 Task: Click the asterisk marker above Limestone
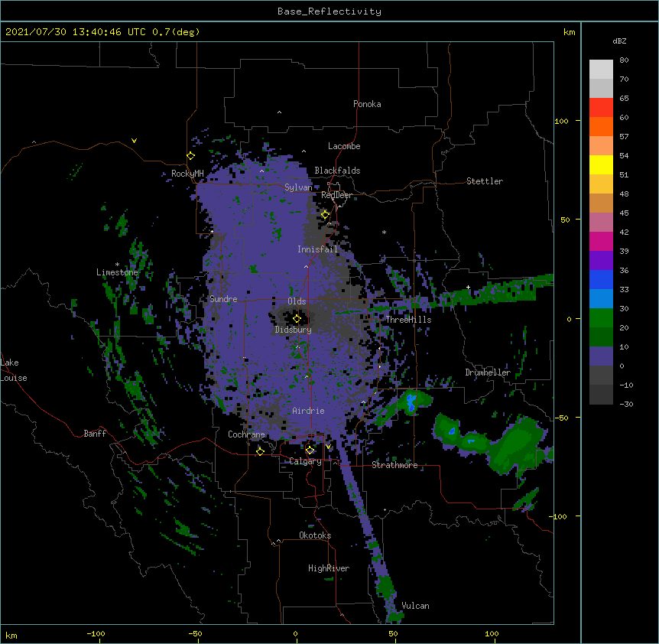tap(117, 265)
